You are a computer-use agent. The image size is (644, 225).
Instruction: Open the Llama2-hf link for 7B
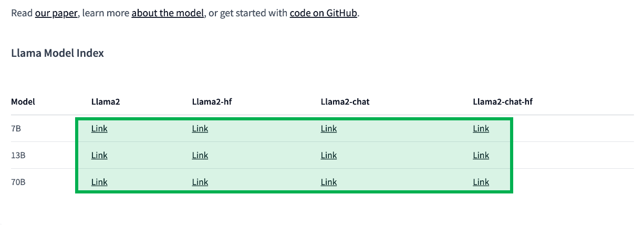[x=200, y=128]
